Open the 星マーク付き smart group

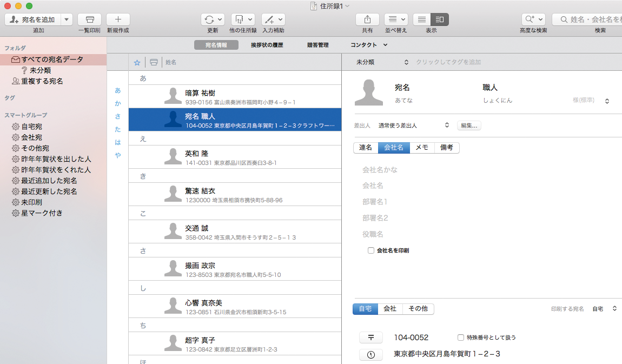point(42,213)
